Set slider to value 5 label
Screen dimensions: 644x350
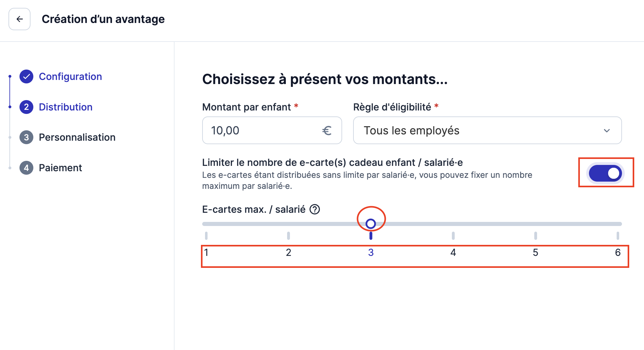click(x=536, y=252)
